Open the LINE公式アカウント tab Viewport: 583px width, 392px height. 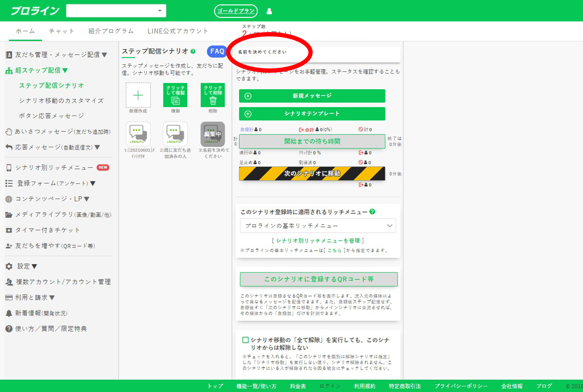(x=178, y=31)
